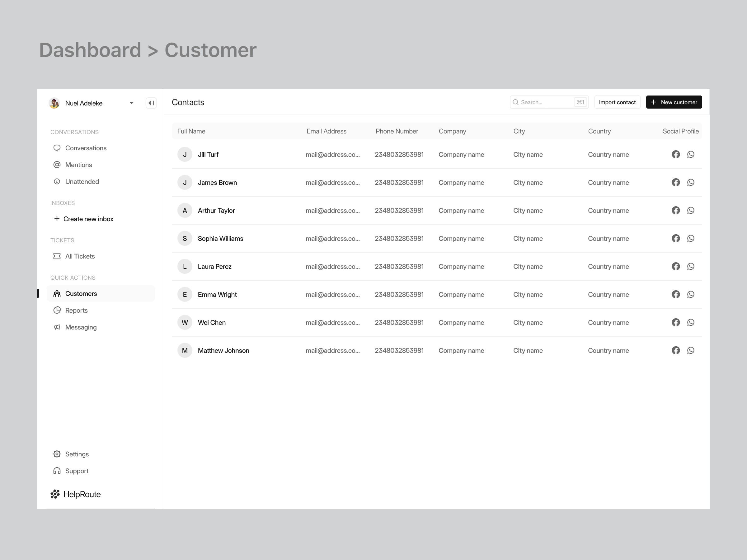
Task: Open James Brown's WhatsApp icon
Action: 691,182
